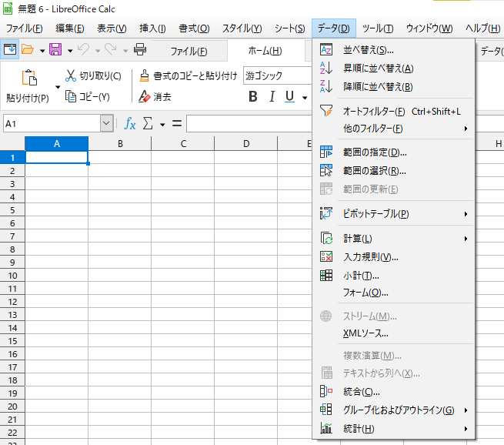Open the Sheet (シート) menu
This screenshot has width=504, height=445.
click(289, 28)
